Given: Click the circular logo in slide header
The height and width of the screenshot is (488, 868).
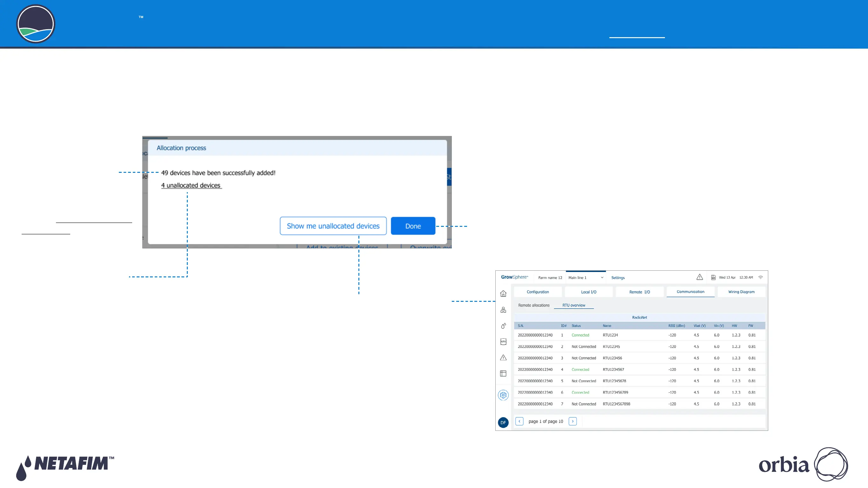Looking at the screenshot, I should [36, 24].
